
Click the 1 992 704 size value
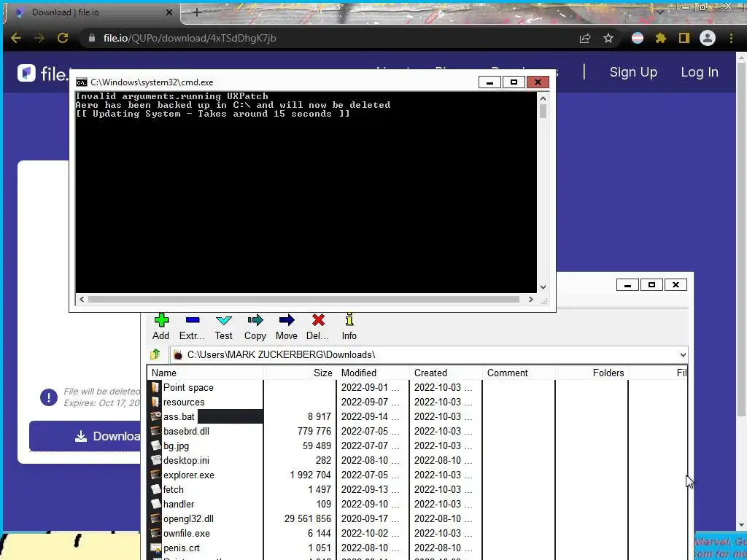point(310,475)
